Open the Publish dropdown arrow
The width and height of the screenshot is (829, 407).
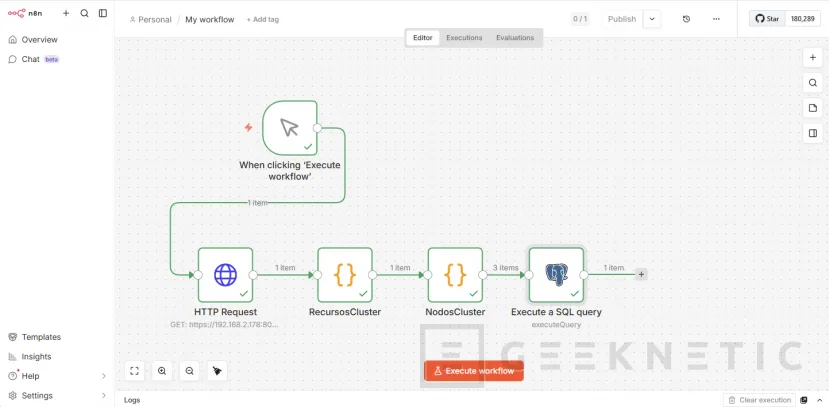[x=652, y=19]
